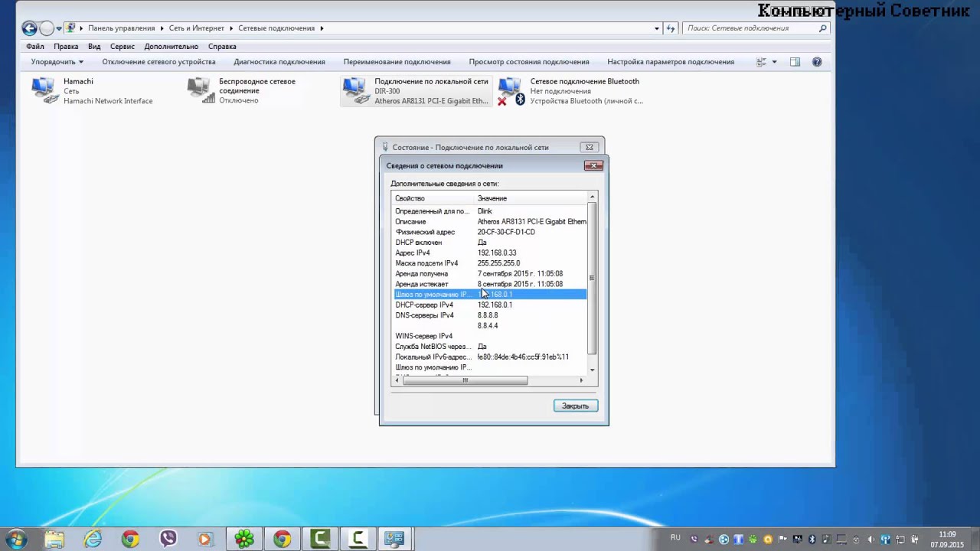
Task: Select the Физический адрес row label
Action: (x=425, y=232)
